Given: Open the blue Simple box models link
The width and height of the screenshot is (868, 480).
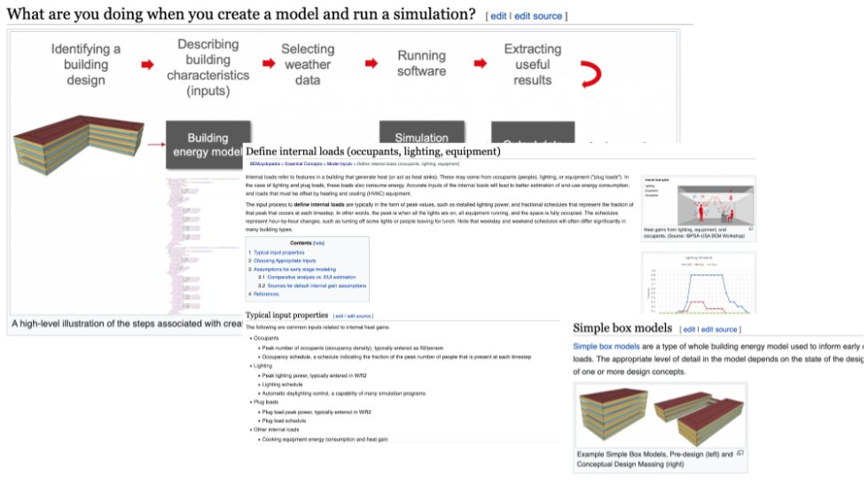Looking at the screenshot, I should [606, 346].
